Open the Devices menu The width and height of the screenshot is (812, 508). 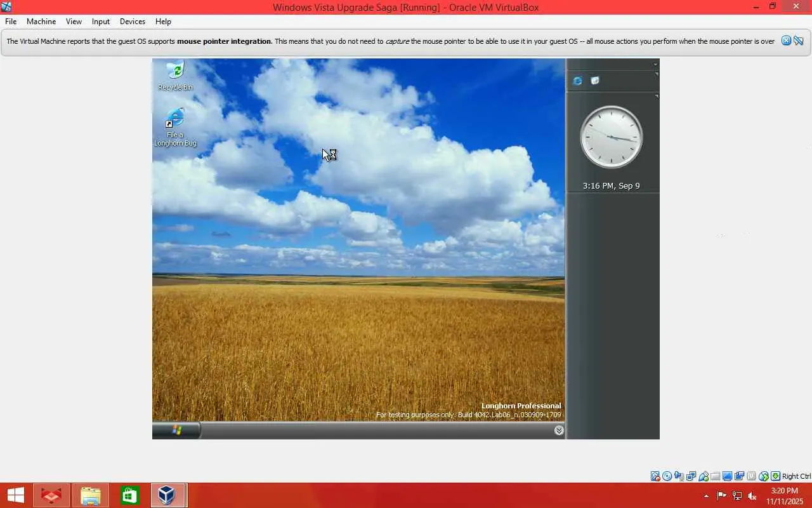(133, 22)
